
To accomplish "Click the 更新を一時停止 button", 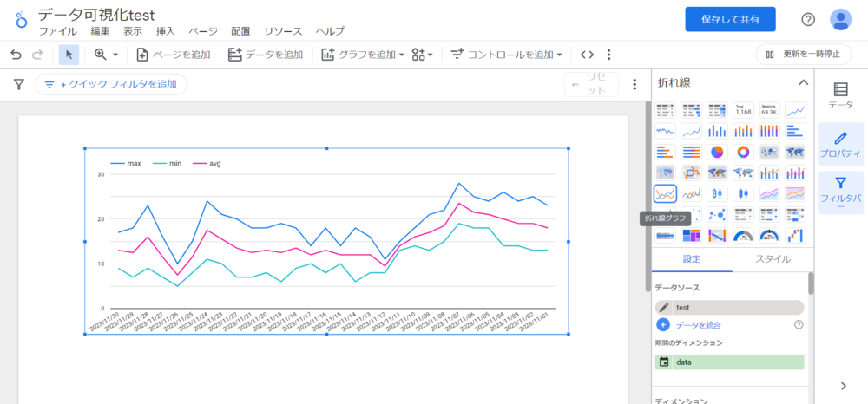I will pos(803,55).
